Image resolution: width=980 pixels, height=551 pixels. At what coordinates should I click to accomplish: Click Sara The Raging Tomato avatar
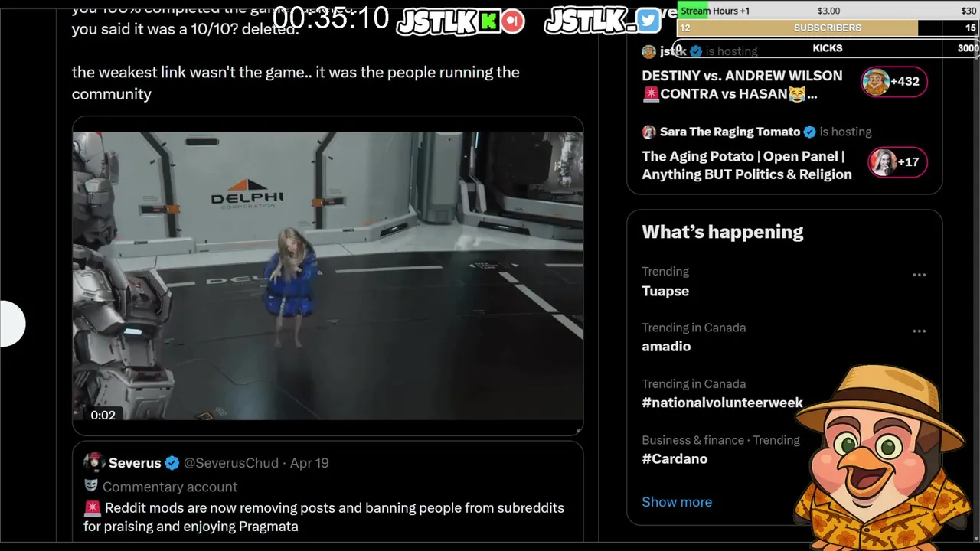(648, 132)
